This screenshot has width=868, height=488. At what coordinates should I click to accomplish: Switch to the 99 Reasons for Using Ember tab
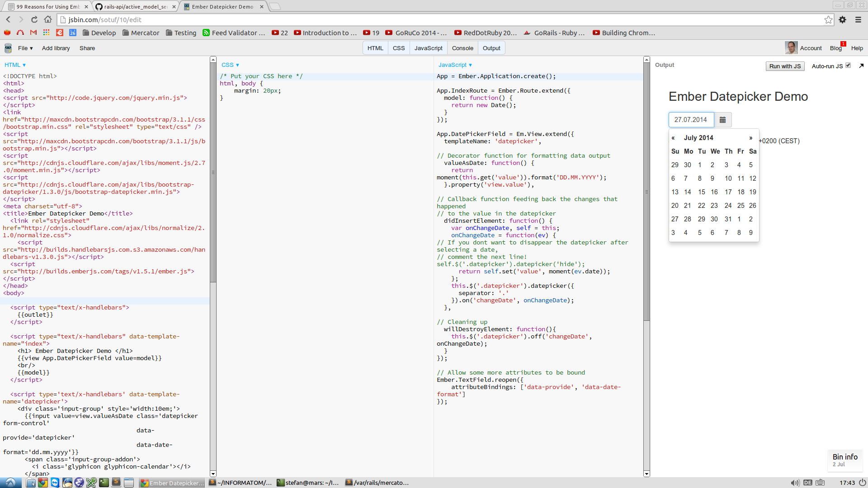coord(47,7)
